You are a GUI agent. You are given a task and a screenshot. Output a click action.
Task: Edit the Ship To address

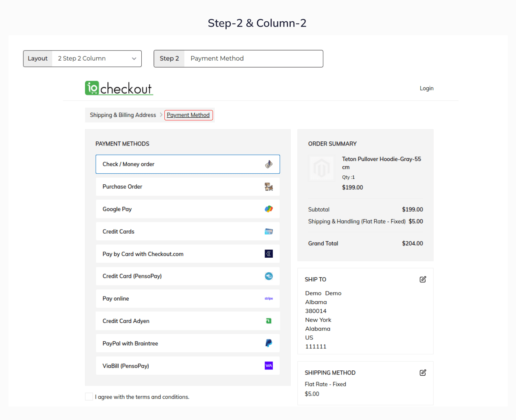(423, 279)
